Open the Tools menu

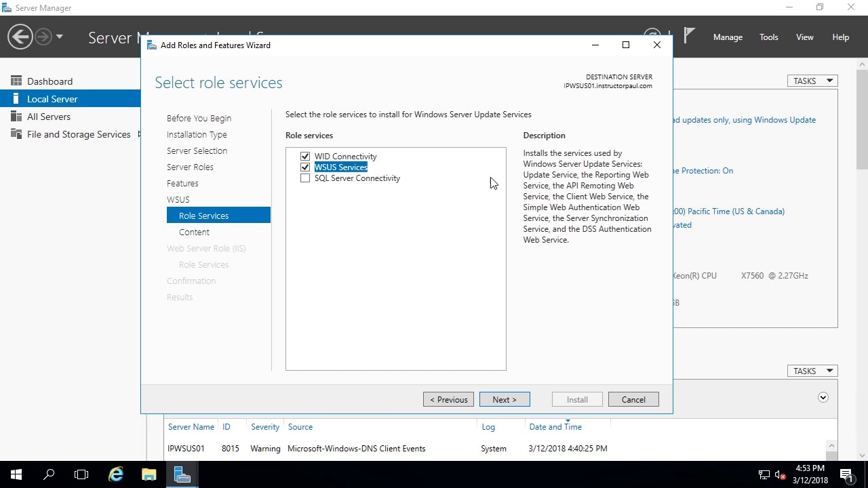pos(769,37)
